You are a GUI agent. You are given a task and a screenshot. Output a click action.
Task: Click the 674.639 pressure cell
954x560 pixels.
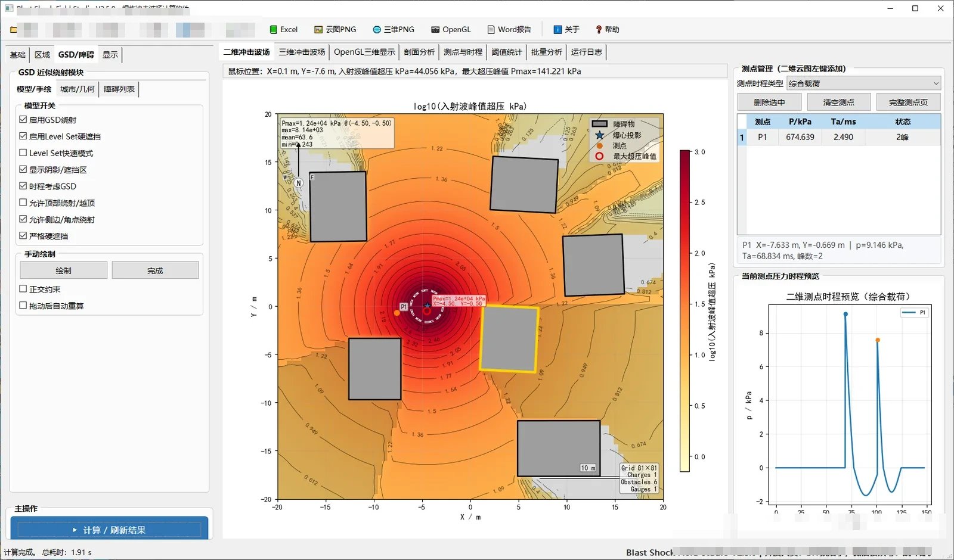pyautogui.click(x=800, y=137)
